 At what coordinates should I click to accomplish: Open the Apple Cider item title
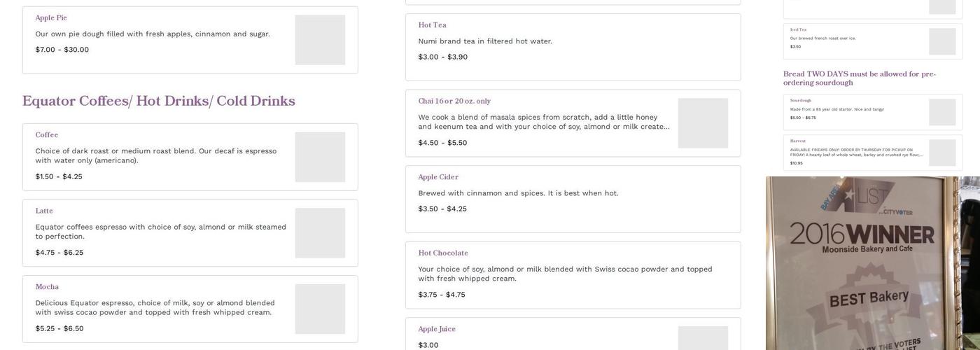438,177
